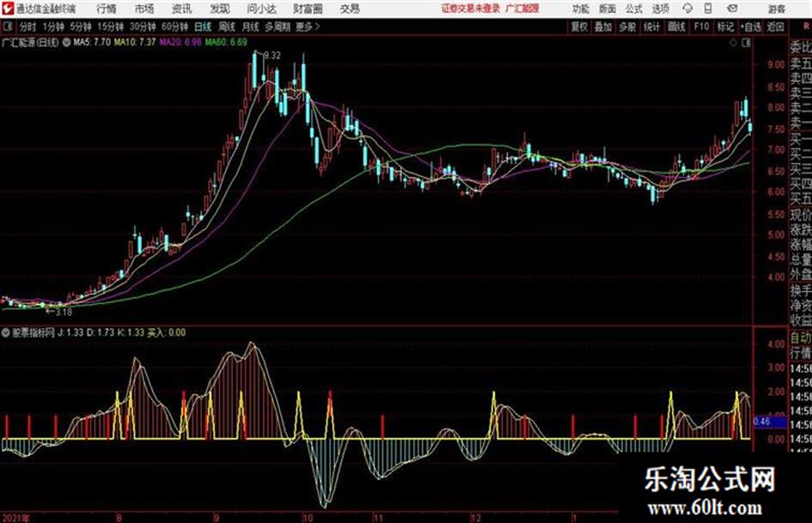Open the 交易 menu
Image resolution: width=812 pixels, height=523 pixels.
(350, 9)
